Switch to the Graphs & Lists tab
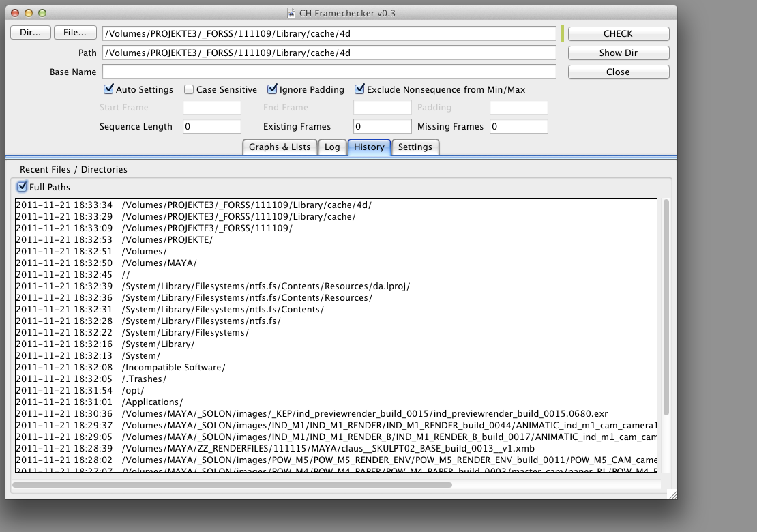 (280, 147)
